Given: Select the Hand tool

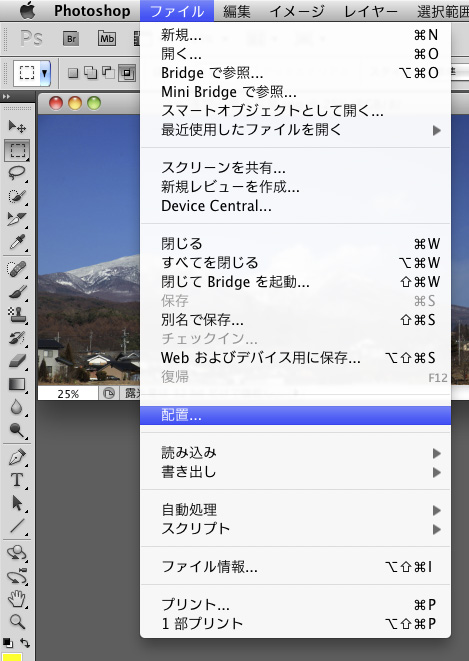Looking at the screenshot, I should (x=17, y=599).
